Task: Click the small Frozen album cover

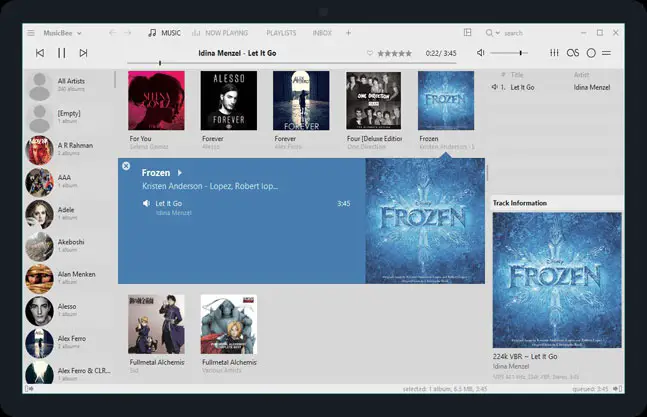Action: point(446,101)
